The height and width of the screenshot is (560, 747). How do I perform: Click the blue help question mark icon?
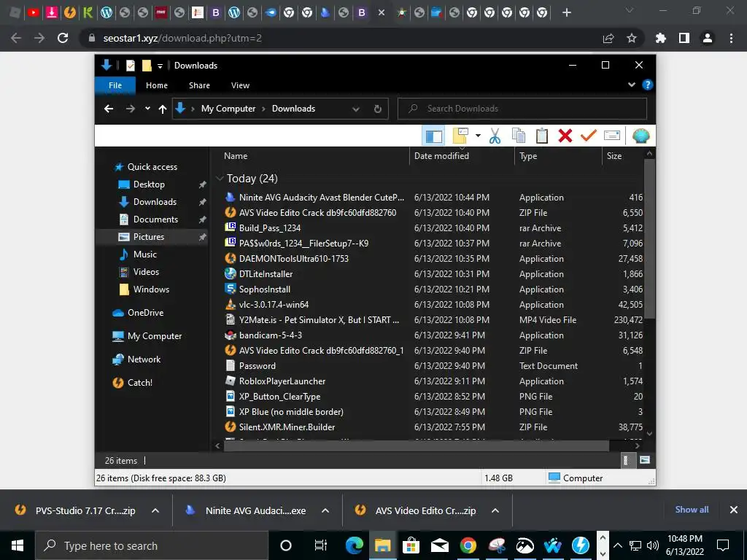(647, 85)
